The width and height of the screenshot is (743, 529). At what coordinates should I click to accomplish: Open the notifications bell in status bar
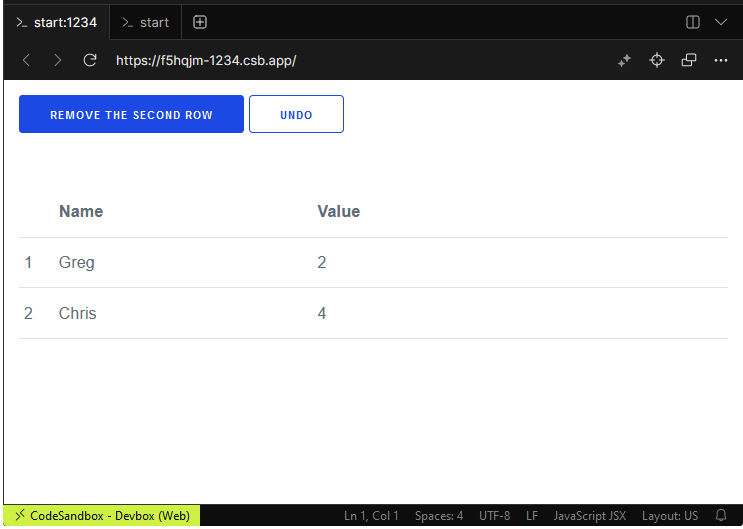pyautogui.click(x=721, y=516)
